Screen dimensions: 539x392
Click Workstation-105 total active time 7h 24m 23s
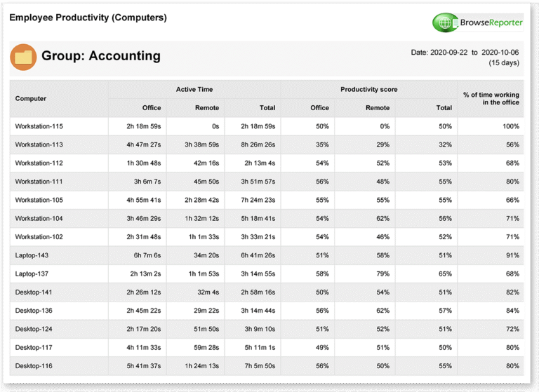pos(258,200)
